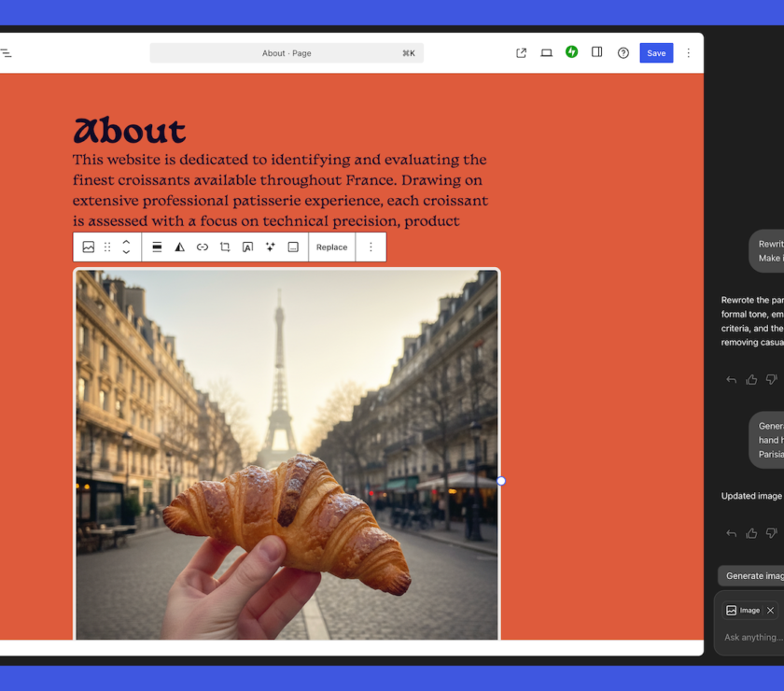Remove the Image chip from chat

pyautogui.click(x=770, y=611)
